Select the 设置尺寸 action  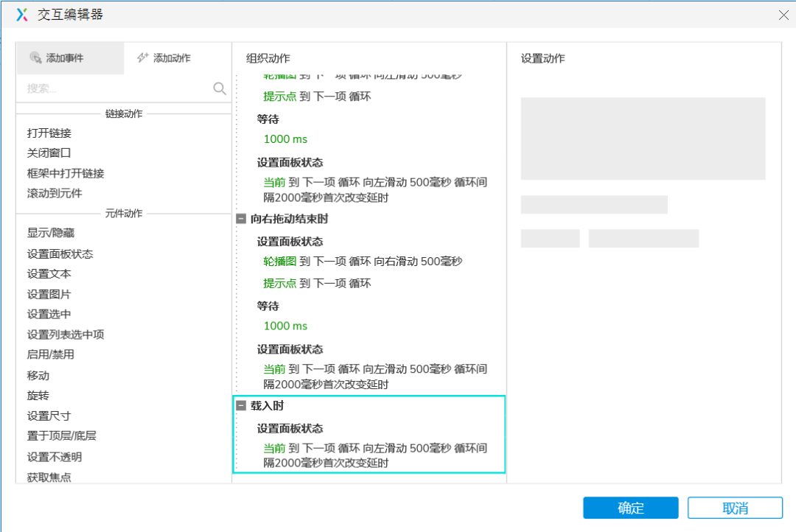pos(49,416)
